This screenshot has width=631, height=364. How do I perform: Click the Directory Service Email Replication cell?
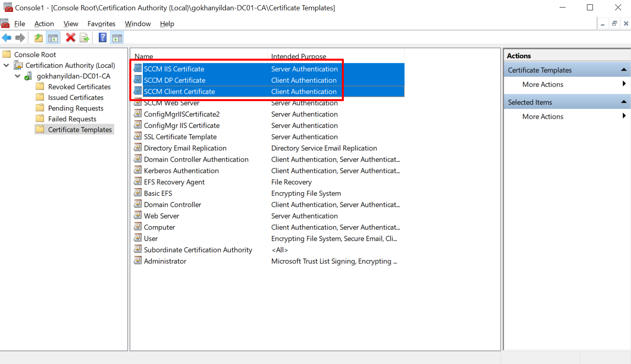pyautogui.click(x=324, y=148)
